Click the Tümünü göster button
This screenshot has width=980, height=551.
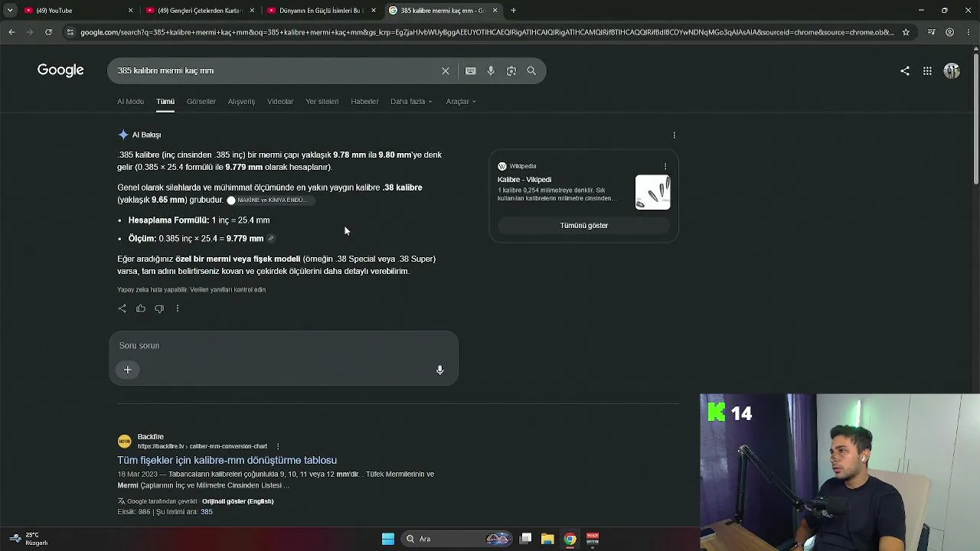point(584,226)
